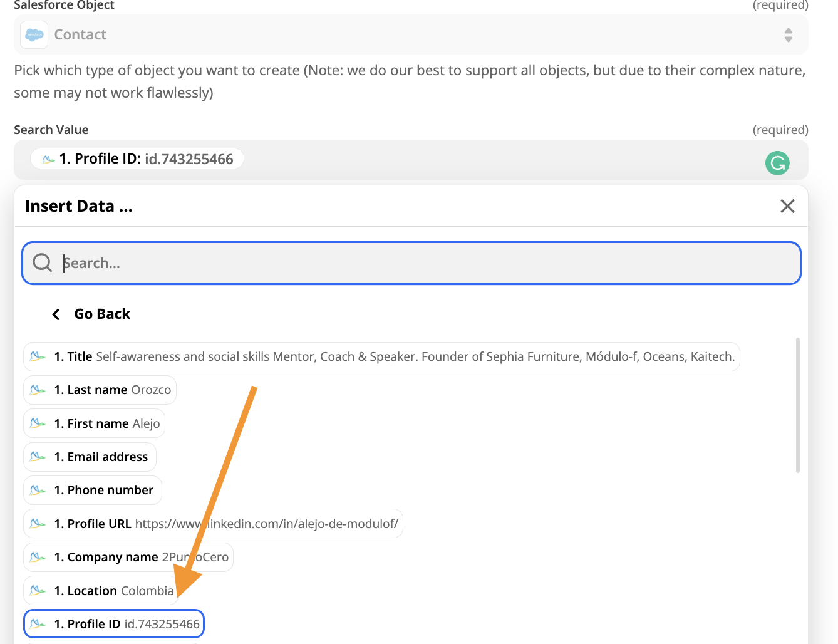Insert the Company name 2PuntoCero item
The image size is (838, 644).
coord(128,558)
